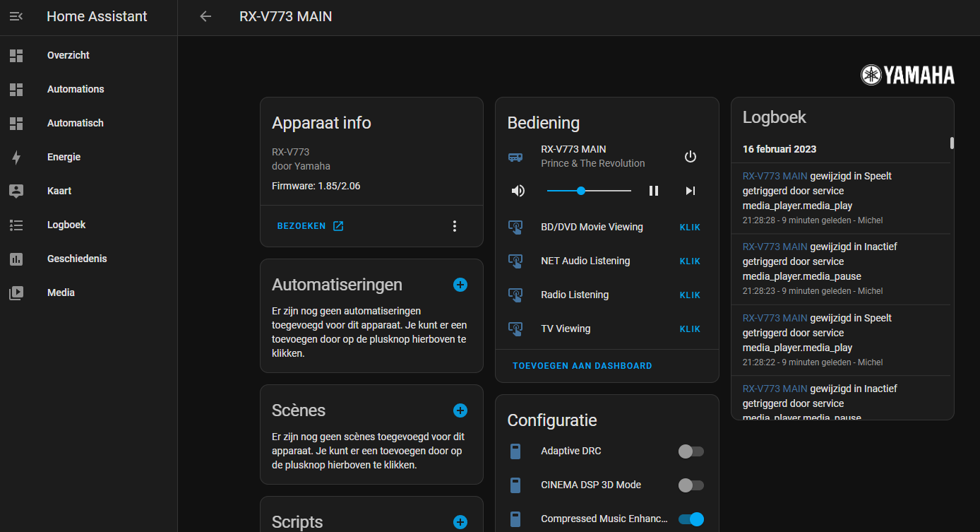Screen dimensions: 980x532
Task: Enable Adaptive DRC
Action: pyautogui.click(x=691, y=451)
